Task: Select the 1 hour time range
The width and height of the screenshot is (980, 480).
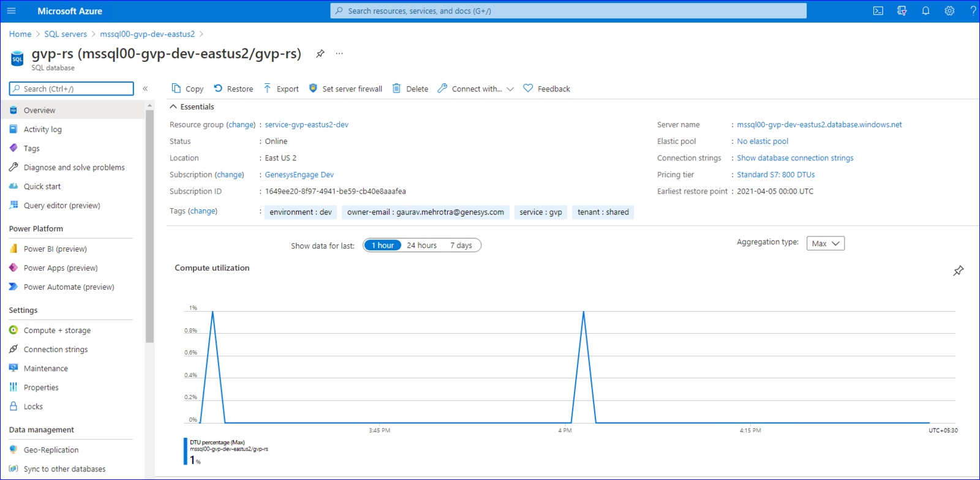Action: click(x=383, y=246)
